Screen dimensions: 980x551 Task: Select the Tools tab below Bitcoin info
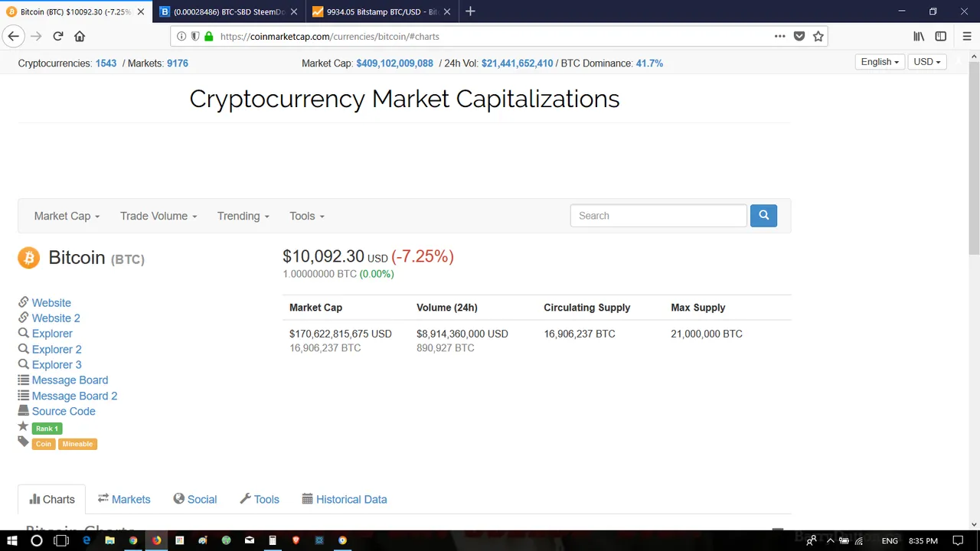tap(260, 499)
